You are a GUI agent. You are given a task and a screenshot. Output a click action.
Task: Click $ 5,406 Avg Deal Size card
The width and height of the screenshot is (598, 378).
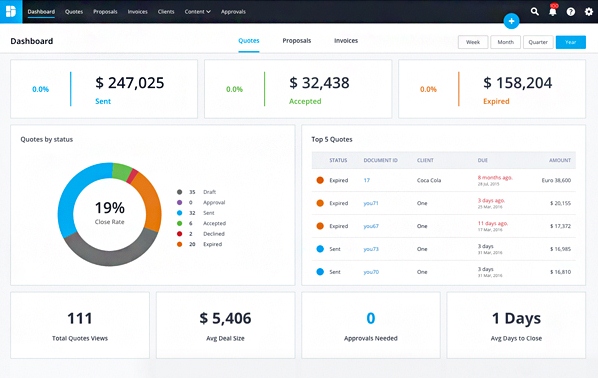225,325
